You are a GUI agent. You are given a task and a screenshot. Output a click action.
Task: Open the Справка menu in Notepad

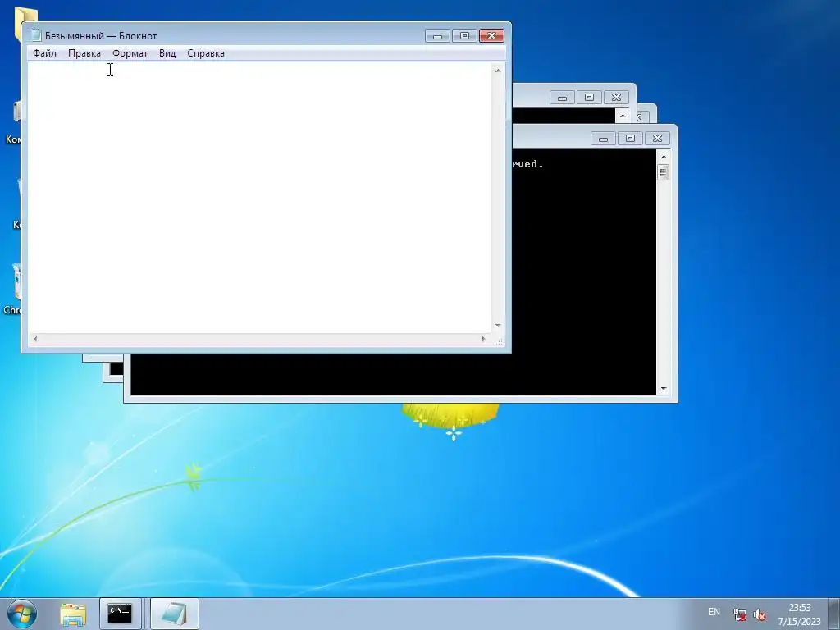pyautogui.click(x=206, y=53)
